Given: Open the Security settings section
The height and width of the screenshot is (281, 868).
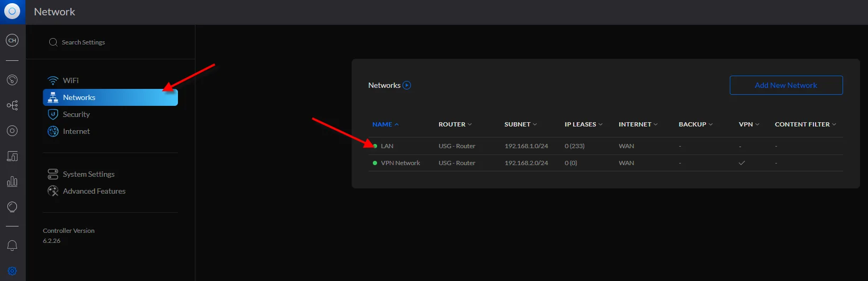Looking at the screenshot, I should (x=110, y=114).
